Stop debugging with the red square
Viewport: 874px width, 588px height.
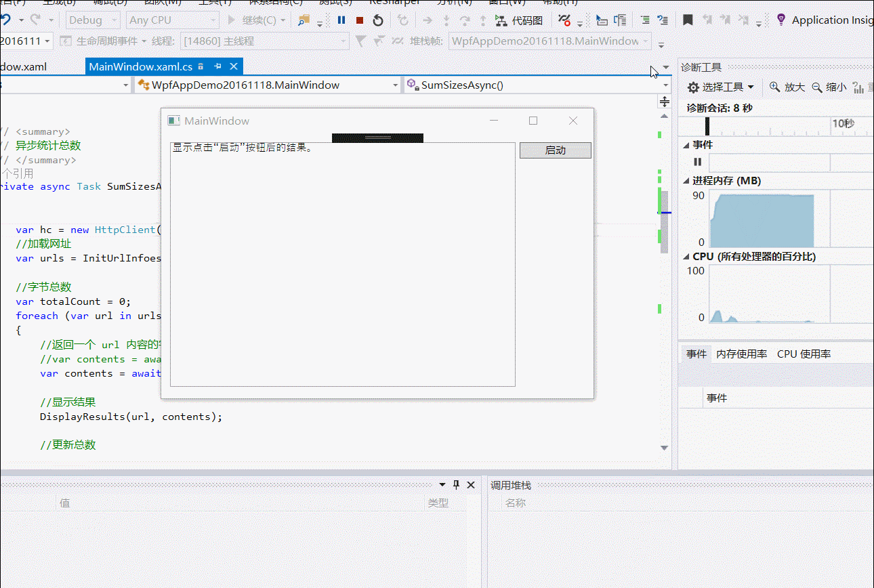[360, 20]
